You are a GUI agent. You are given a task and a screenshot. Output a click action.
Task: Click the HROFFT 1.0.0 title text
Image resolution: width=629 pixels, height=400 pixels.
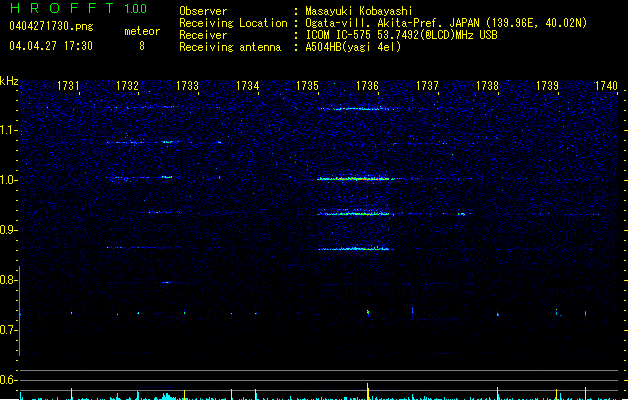(78, 8)
